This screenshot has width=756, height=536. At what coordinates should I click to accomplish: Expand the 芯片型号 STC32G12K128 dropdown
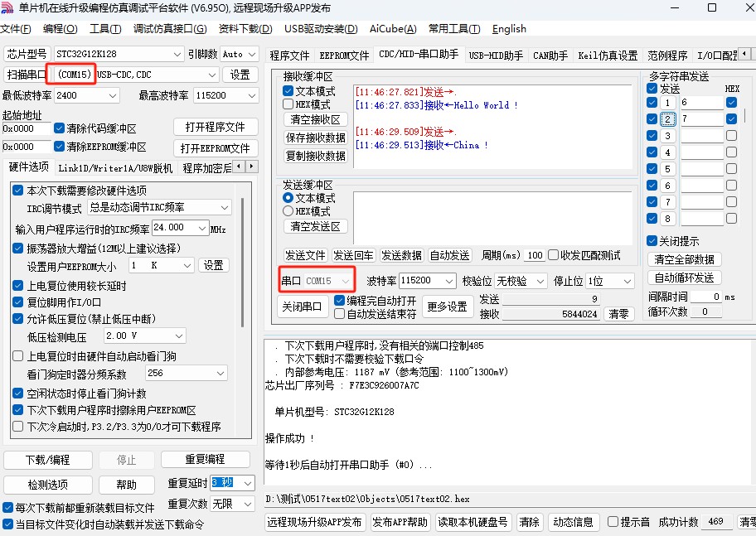(177, 54)
